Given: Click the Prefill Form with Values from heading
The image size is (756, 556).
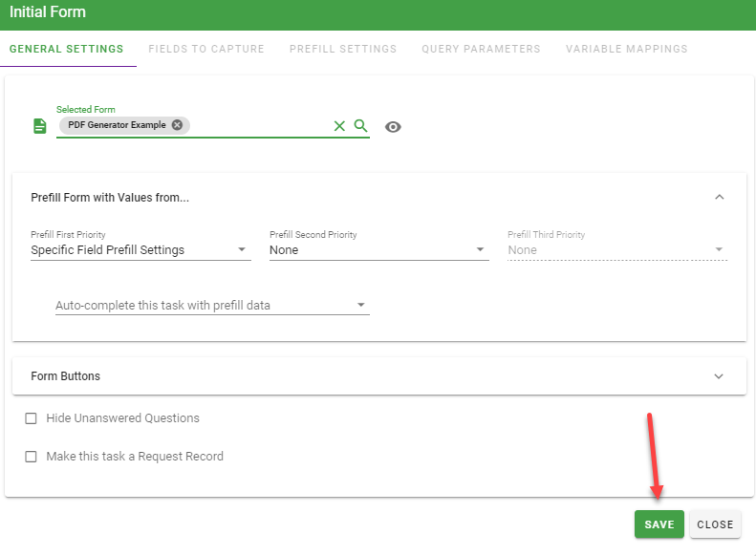Looking at the screenshot, I should click(110, 198).
